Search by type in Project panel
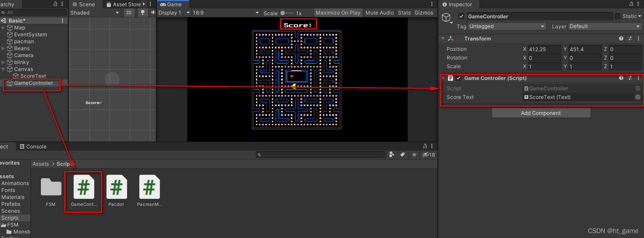The image size is (644, 238). [391, 155]
